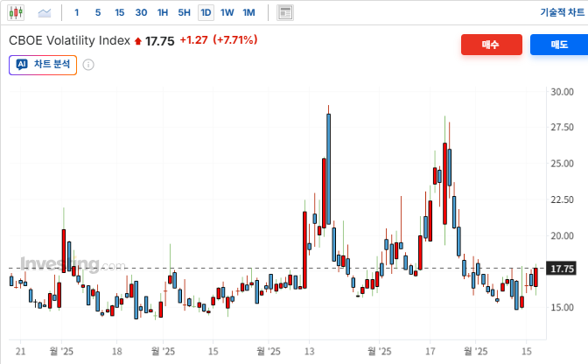This screenshot has width=588, height=364.
Task: Click the 27.50 price axis label
Action: [x=562, y=128]
